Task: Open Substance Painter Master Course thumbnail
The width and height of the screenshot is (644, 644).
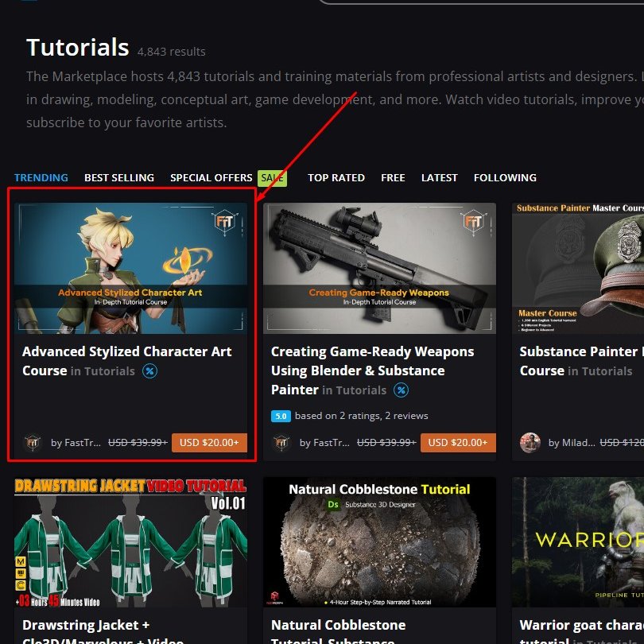Action: [578, 268]
